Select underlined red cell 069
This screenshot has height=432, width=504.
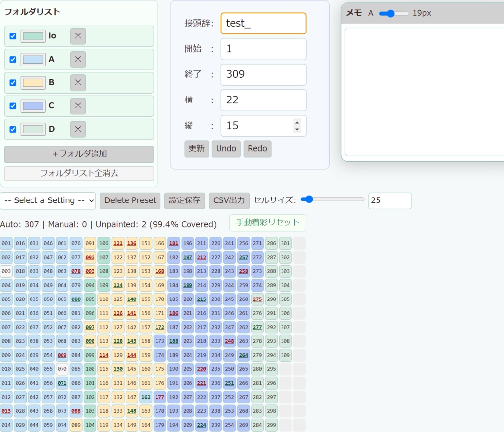(62, 355)
